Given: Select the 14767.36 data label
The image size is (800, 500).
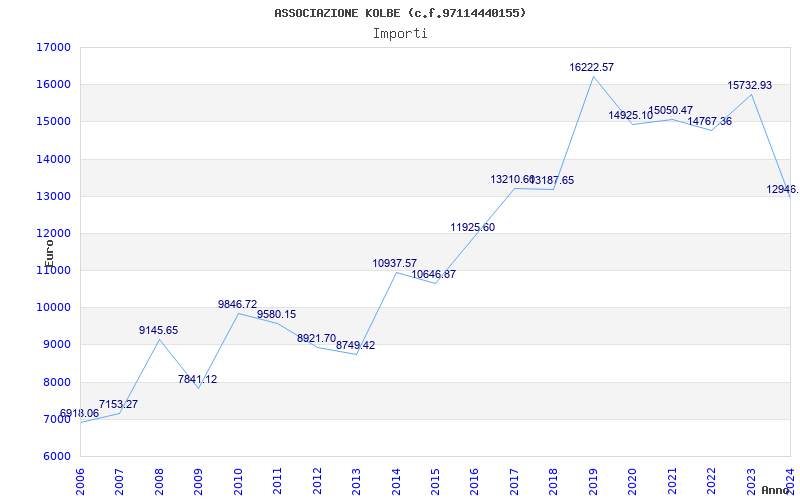Looking at the screenshot, I should click(x=710, y=121).
